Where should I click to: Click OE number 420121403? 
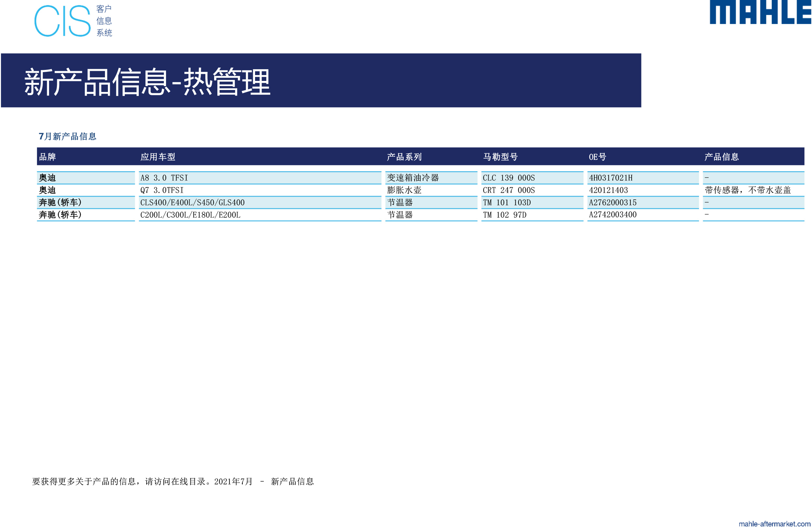643,190
